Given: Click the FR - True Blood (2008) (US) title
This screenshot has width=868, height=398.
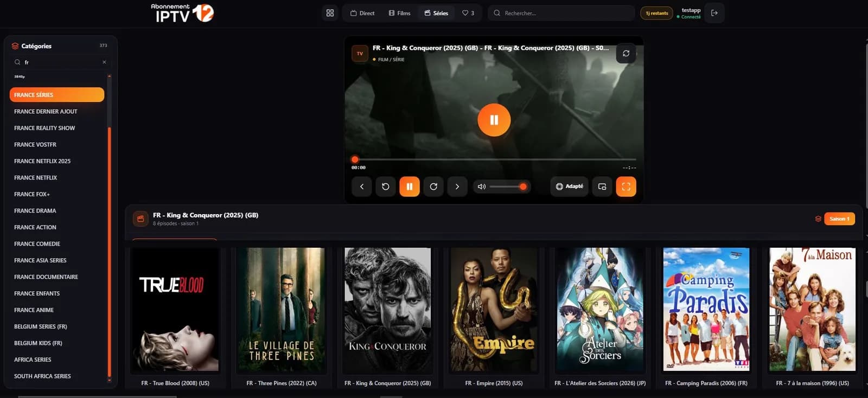Looking at the screenshot, I should click(x=175, y=383).
